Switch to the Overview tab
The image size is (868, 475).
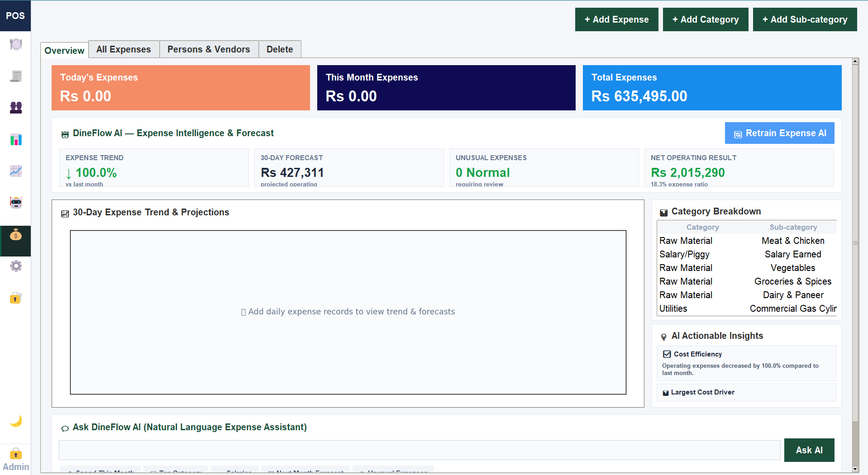[64, 50]
